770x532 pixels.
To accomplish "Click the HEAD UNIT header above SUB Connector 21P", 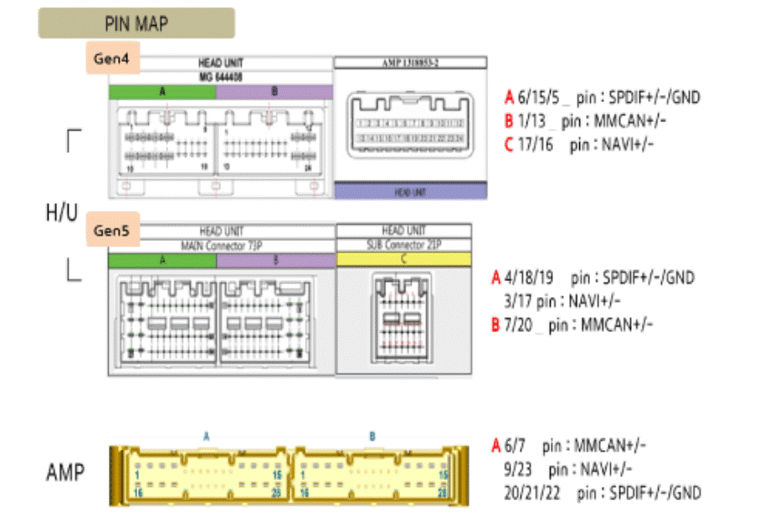I will click(403, 230).
